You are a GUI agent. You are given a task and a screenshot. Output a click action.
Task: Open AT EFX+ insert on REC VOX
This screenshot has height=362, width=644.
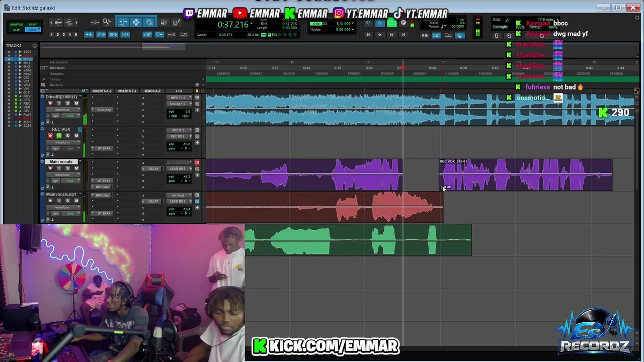coord(104,148)
